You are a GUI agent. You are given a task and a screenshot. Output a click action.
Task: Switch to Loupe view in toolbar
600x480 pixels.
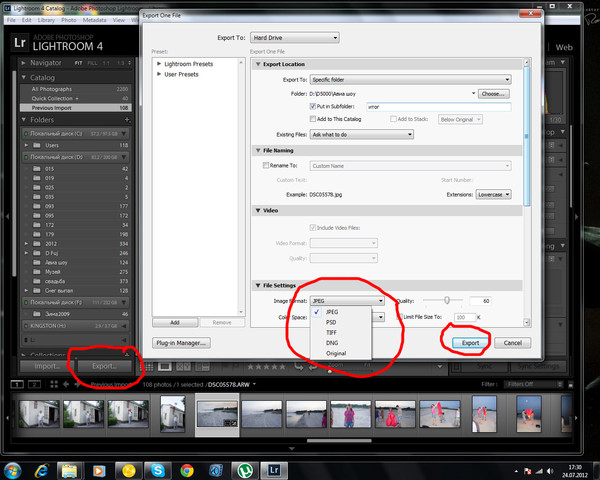[x=165, y=367]
